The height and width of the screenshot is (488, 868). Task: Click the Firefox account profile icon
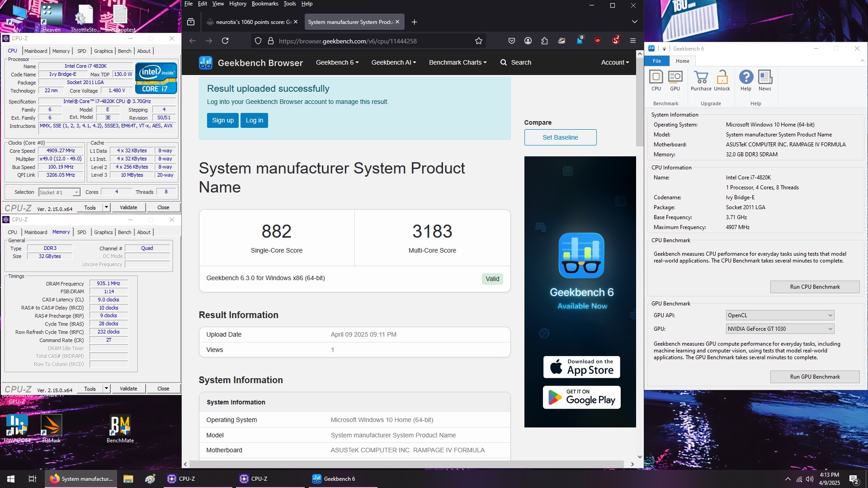pyautogui.click(x=528, y=41)
